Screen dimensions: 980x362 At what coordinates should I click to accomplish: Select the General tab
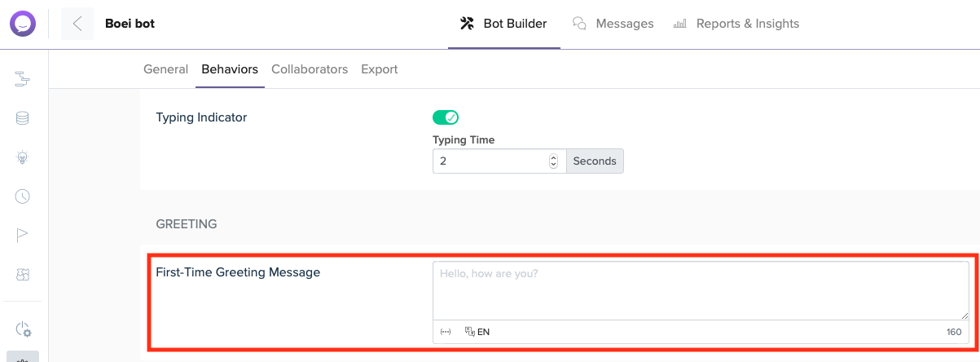pyautogui.click(x=165, y=69)
